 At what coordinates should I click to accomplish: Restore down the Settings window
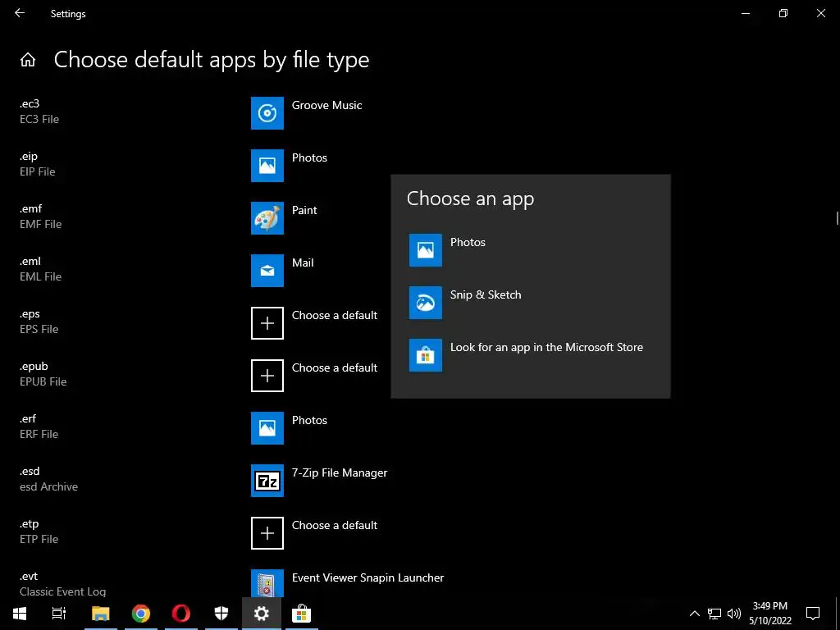click(783, 13)
